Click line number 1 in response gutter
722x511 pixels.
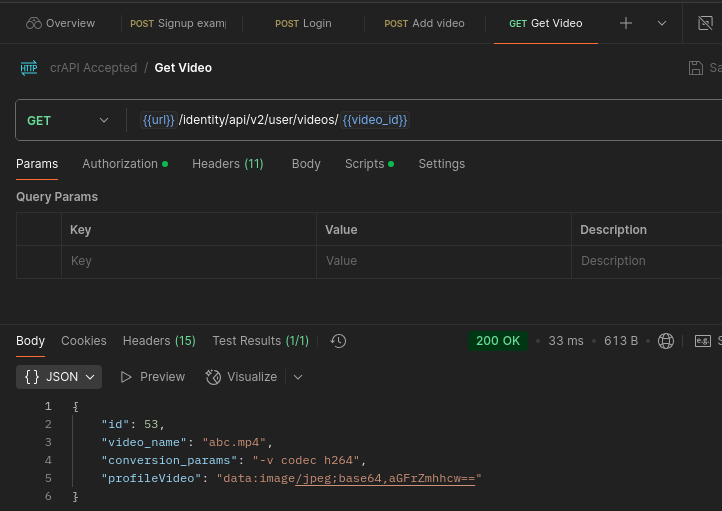[48, 406]
